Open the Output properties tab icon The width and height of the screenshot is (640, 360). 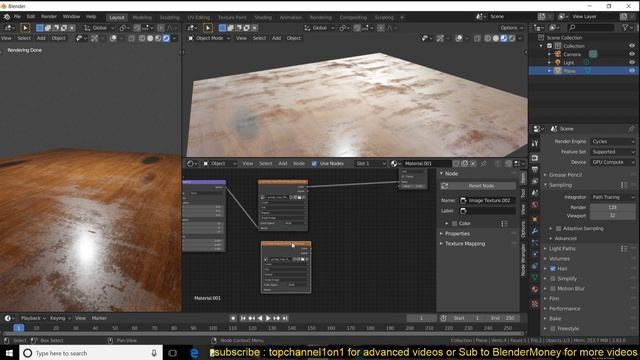(535, 169)
